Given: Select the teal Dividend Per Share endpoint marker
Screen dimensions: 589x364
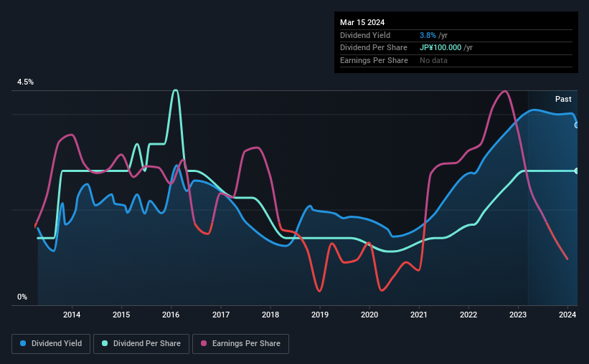Looking at the screenshot, I should pos(577,171).
